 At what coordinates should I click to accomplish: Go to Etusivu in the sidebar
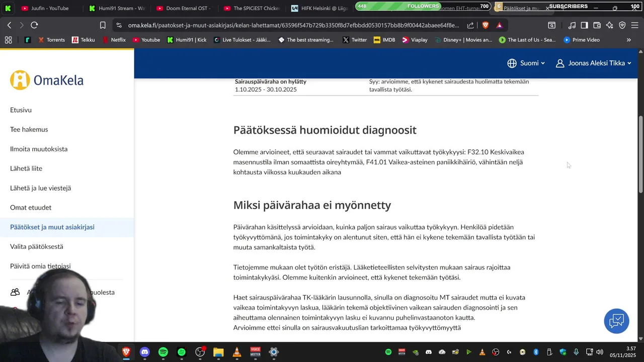tap(21, 110)
